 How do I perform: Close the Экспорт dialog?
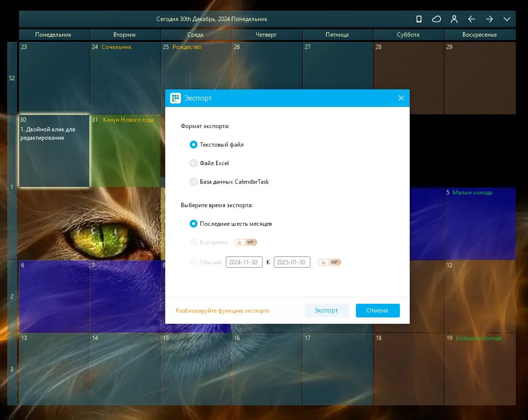coord(401,98)
